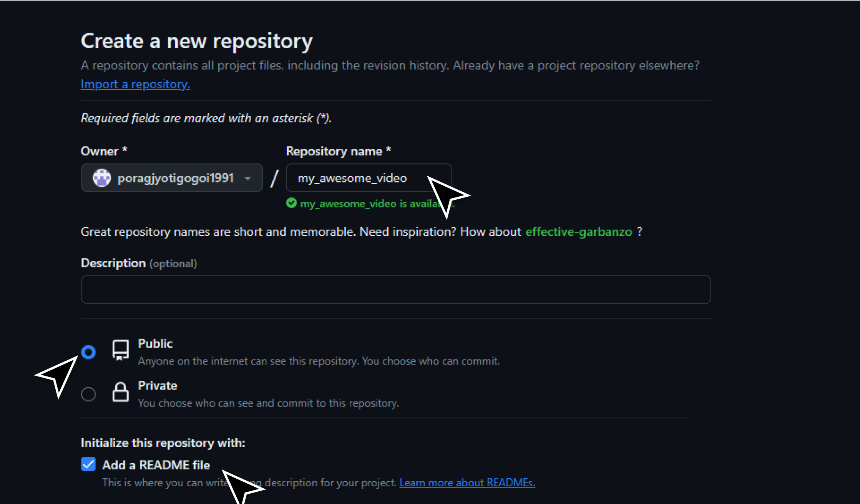Select the Public radio button
Image resolution: width=860 pixels, height=504 pixels.
tap(88, 352)
